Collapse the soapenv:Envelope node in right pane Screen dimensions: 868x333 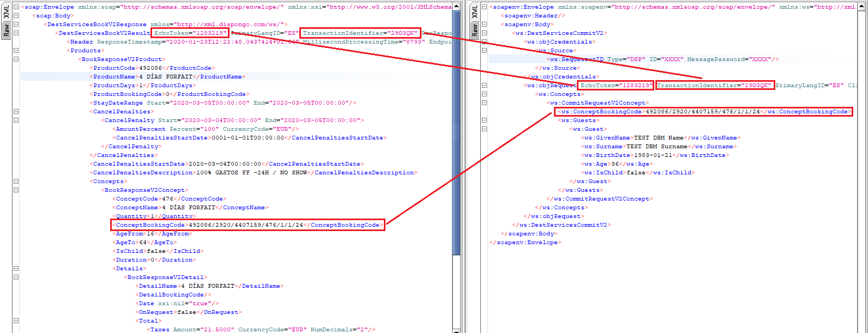pos(484,7)
